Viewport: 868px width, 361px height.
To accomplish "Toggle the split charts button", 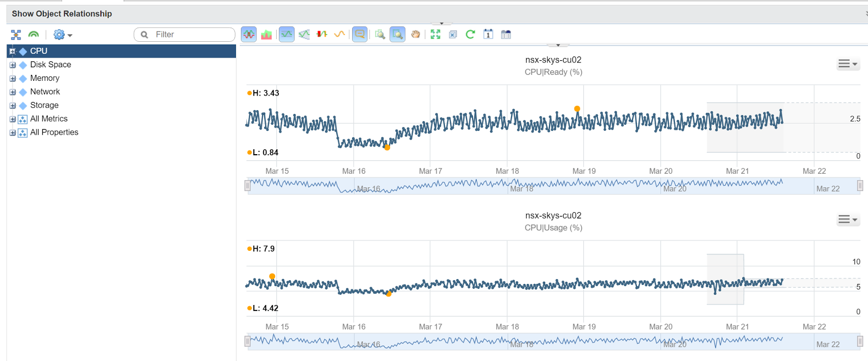I will 248,35.
